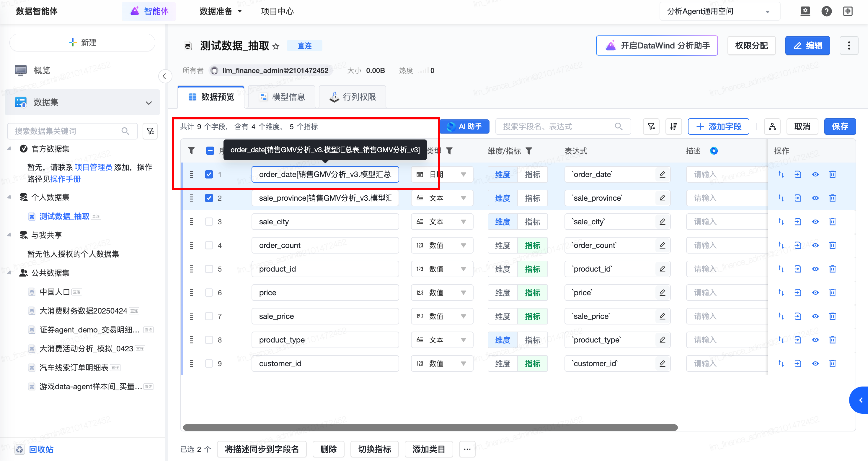The height and width of the screenshot is (461, 868).
Task: Open the three-dot more menu beside 编辑
Action: coord(849,46)
